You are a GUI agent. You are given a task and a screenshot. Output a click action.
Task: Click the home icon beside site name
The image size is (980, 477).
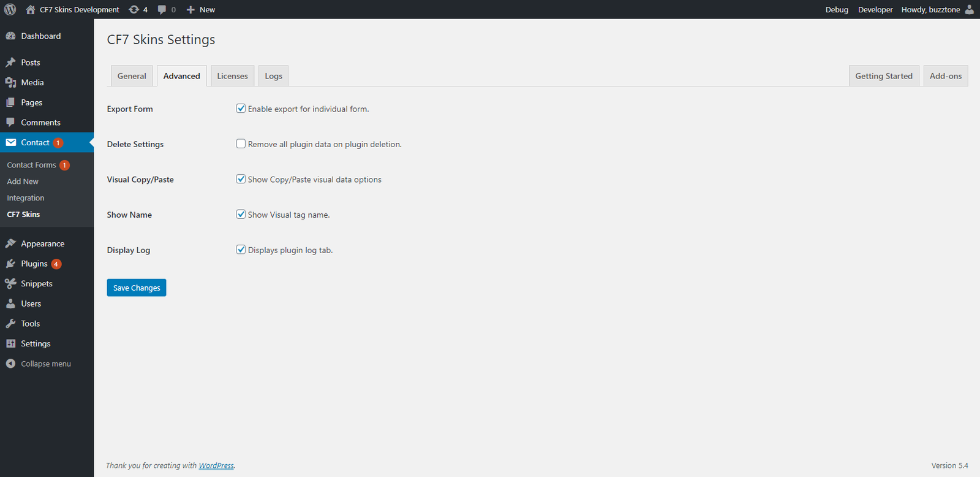tap(31, 10)
